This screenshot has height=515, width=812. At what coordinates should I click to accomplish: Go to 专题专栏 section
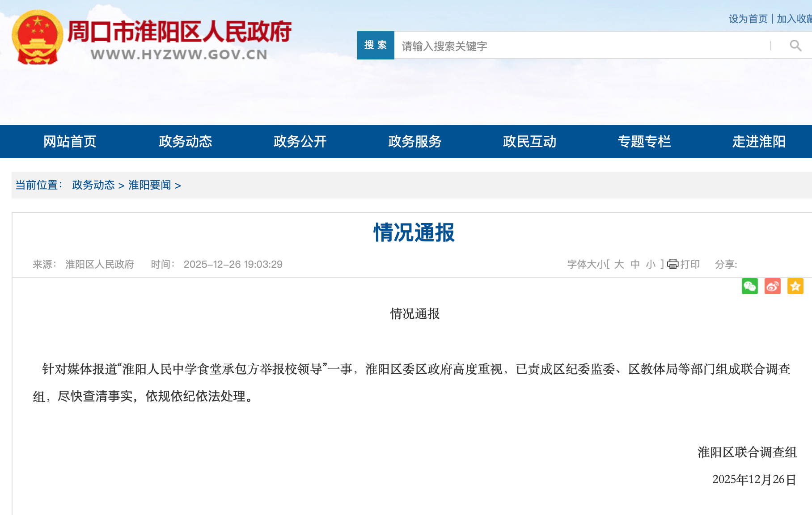pyautogui.click(x=644, y=141)
